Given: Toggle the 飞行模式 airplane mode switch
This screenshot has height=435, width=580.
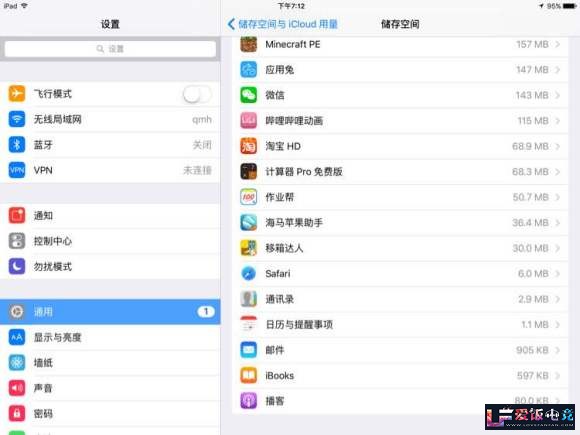Looking at the screenshot, I should [x=197, y=94].
